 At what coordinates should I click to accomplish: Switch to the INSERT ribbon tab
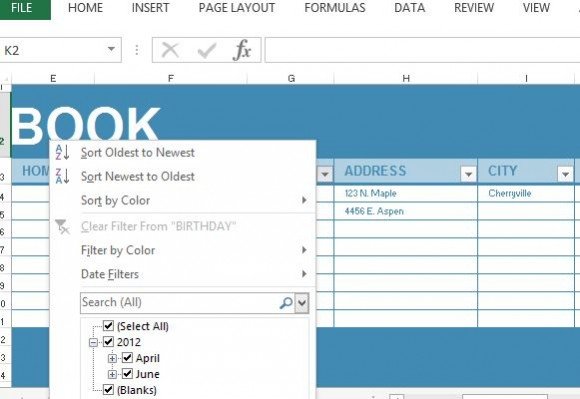[x=150, y=8]
